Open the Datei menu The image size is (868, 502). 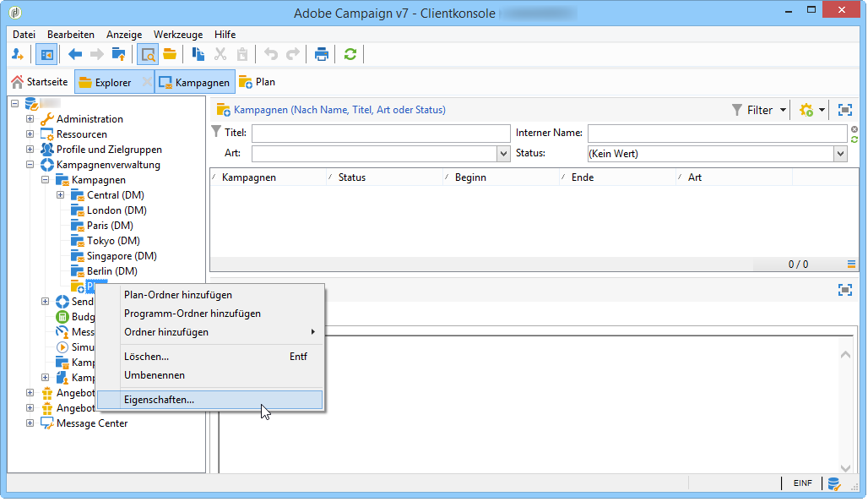[x=24, y=35]
